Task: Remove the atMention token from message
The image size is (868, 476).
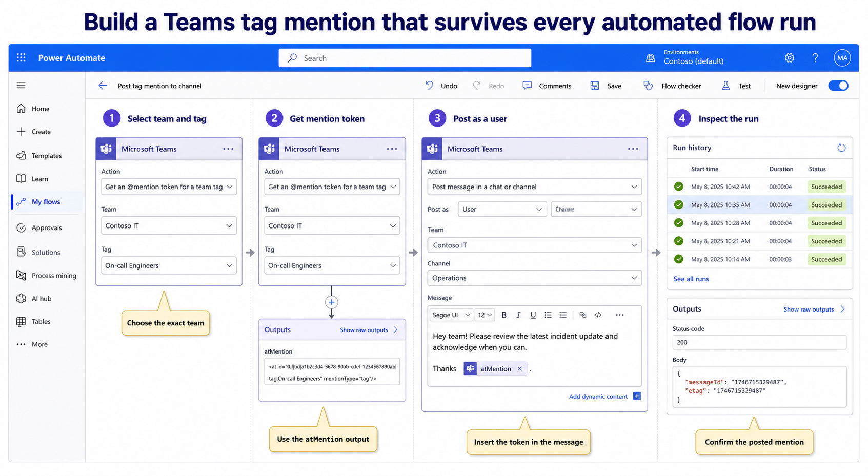Action: pos(519,368)
